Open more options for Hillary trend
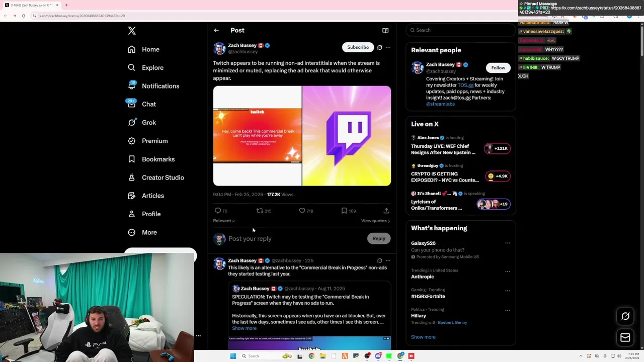Screen dimensions: 644x362 click(507, 310)
